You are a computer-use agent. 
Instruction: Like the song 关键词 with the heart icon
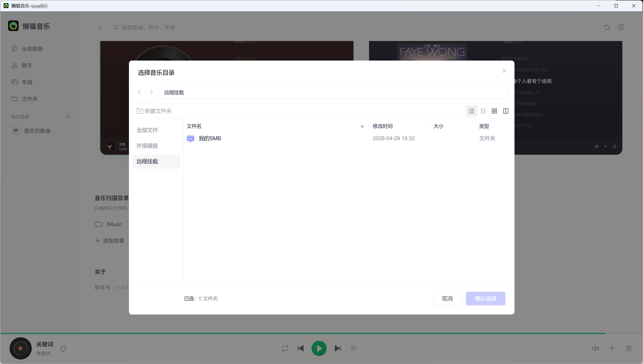tap(63, 349)
